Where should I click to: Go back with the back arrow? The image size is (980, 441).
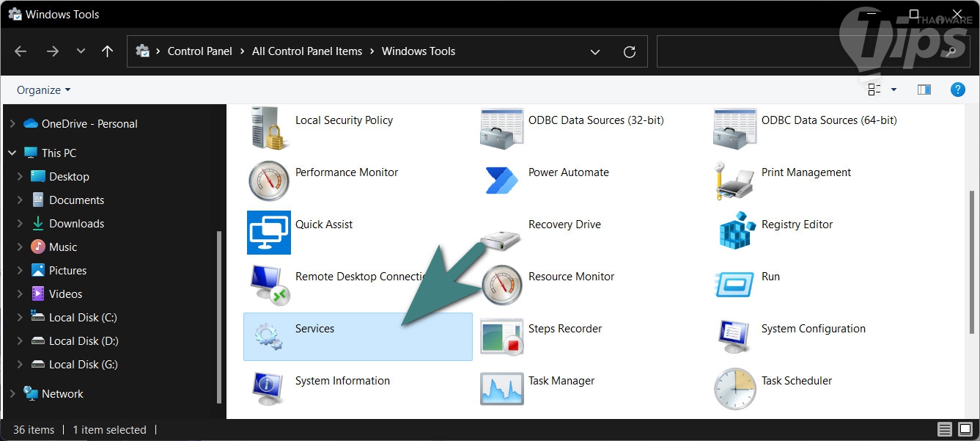coord(21,51)
